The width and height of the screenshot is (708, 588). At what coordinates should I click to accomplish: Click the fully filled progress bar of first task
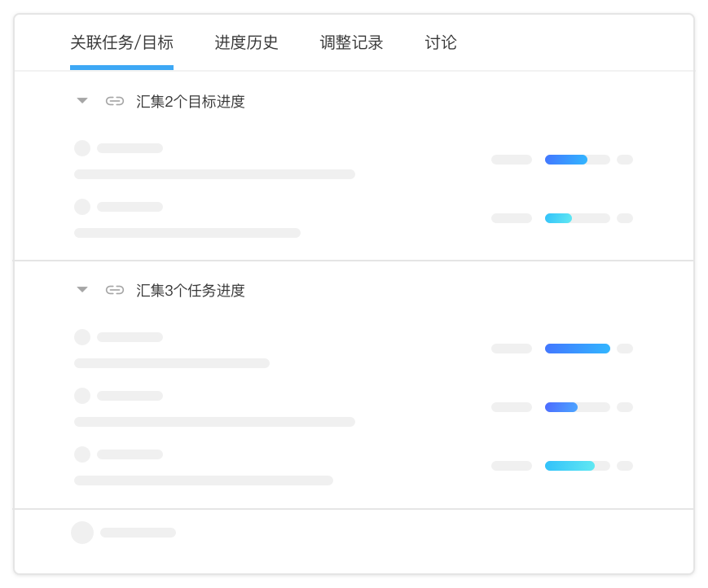pyautogui.click(x=578, y=349)
